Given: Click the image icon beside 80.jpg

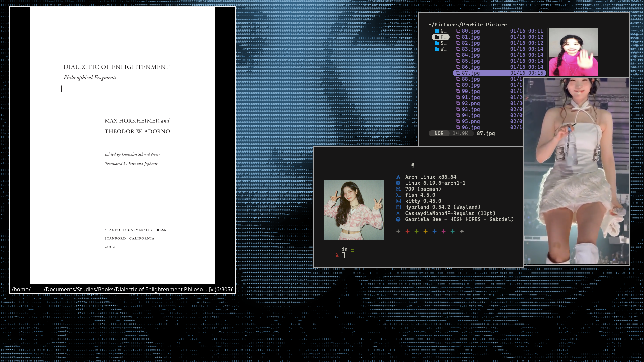Looking at the screenshot, I should tap(458, 31).
